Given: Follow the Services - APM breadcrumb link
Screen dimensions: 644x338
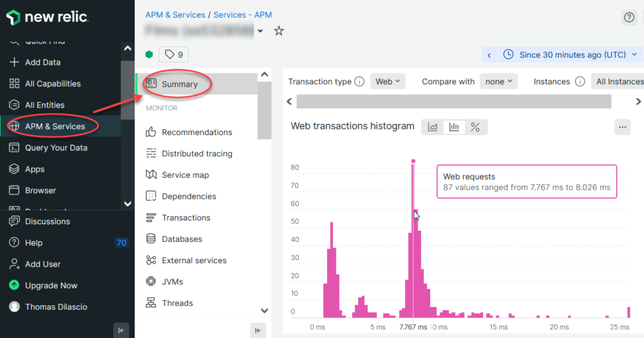Looking at the screenshot, I should [243, 15].
